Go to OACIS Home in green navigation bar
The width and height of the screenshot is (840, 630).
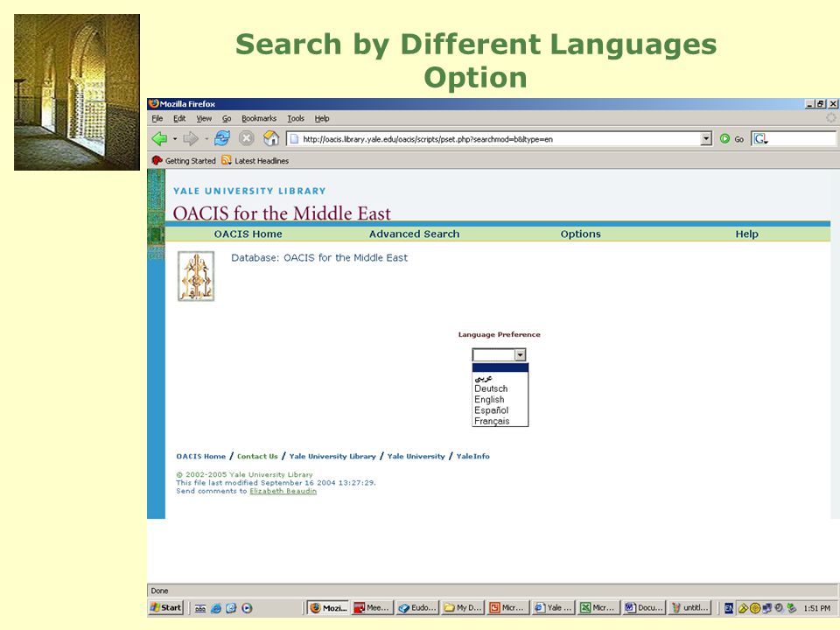[248, 234]
